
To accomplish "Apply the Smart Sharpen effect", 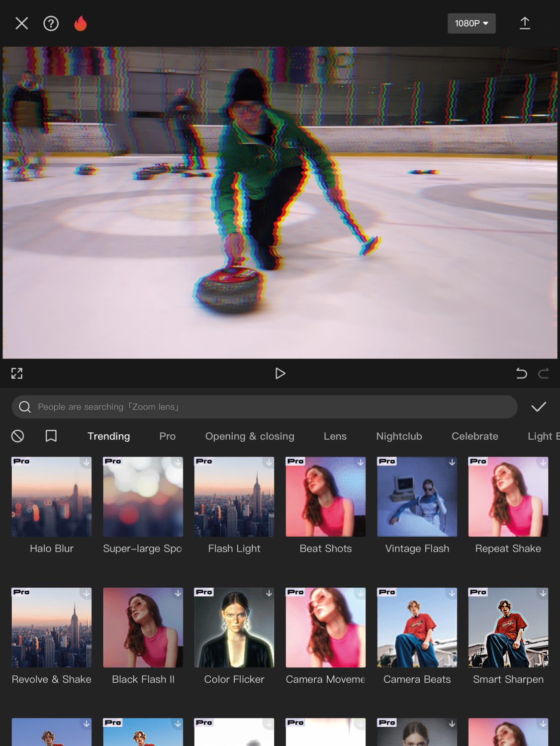I will point(508,628).
